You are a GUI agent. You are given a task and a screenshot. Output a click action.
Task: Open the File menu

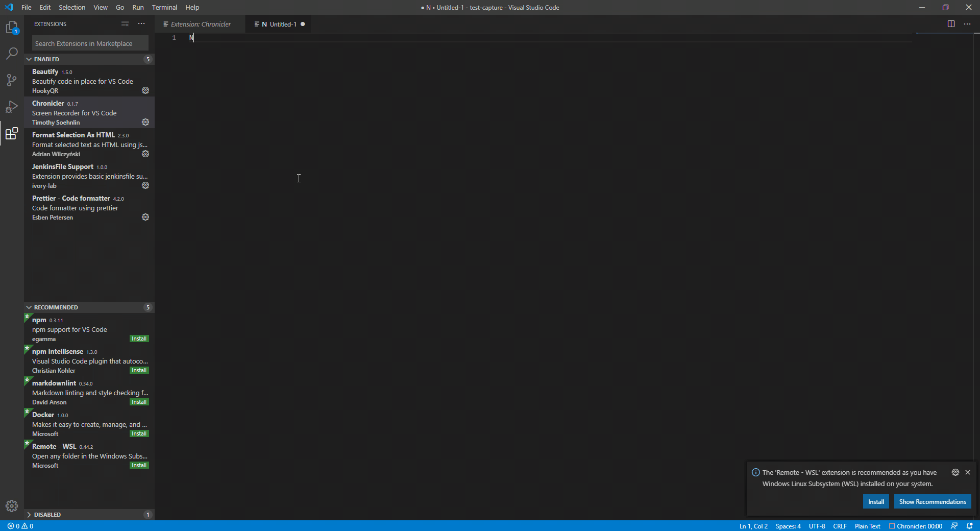click(x=27, y=7)
